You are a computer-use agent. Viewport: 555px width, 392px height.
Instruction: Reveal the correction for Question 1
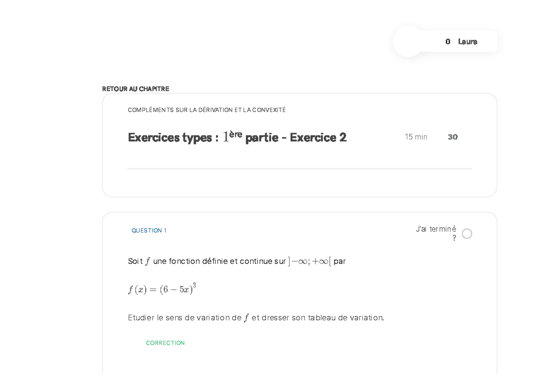165,343
